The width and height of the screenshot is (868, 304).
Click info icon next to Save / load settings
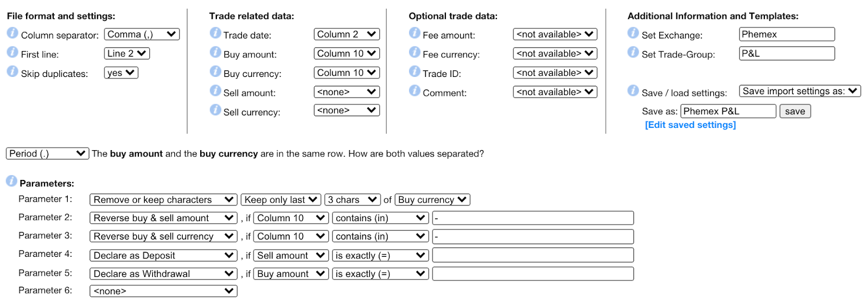pos(633,90)
